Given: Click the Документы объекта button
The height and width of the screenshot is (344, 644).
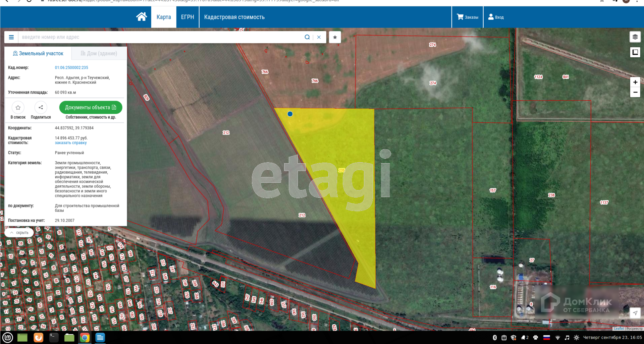Looking at the screenshot, I should 91,108.
